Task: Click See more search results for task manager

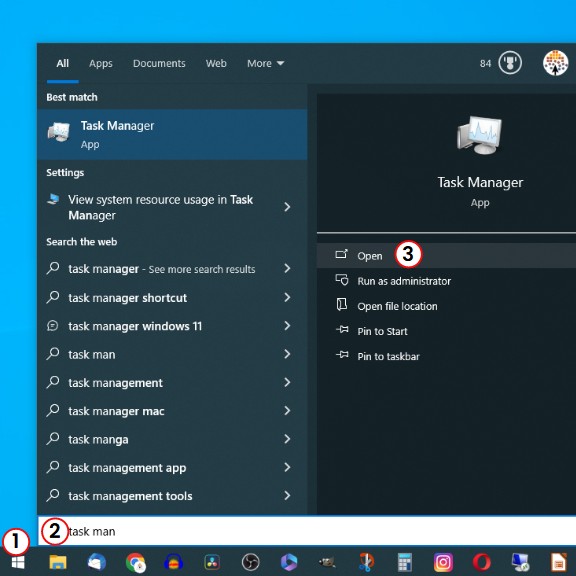Action: [x=202, y=269]
